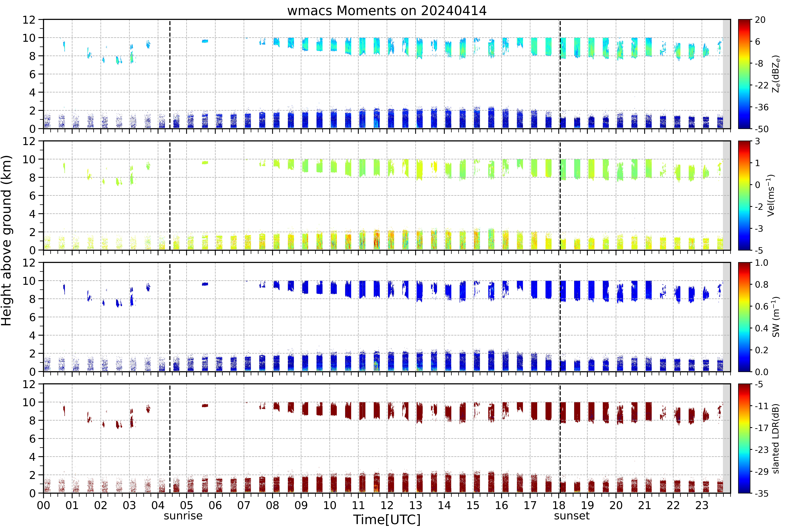
Task: Click the 'Time[UTC]' x-axis label
Action: [x=387, y=520]
